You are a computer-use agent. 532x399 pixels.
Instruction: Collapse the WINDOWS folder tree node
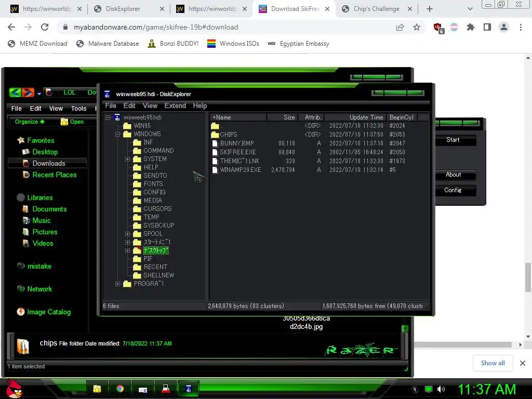tap(118, 134)
